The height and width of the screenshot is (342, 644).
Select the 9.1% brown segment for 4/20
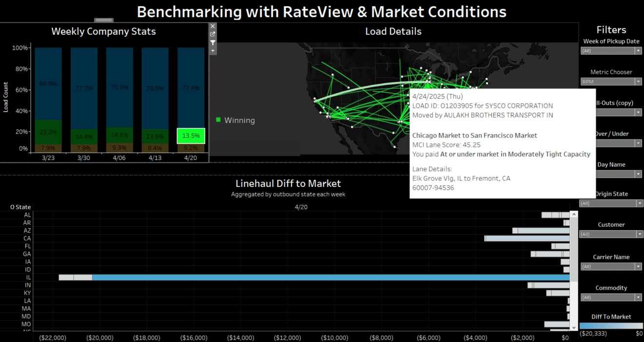point(191,148)
